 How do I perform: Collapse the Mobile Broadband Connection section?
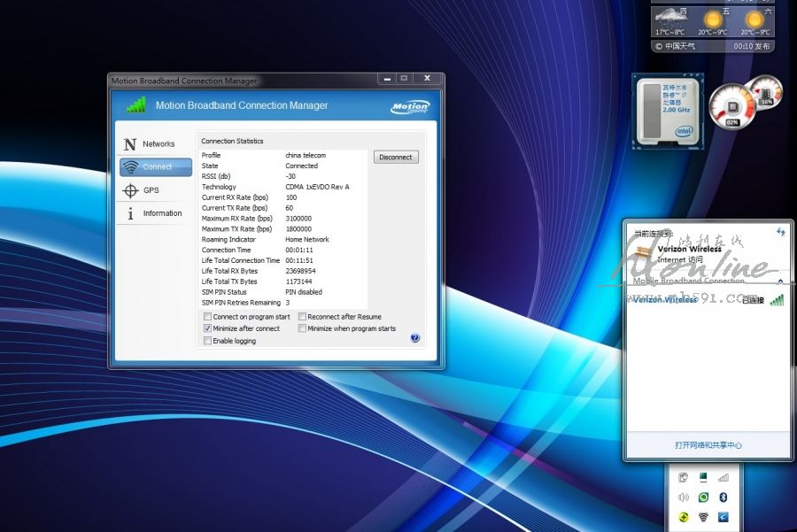(x=780, y=280)
